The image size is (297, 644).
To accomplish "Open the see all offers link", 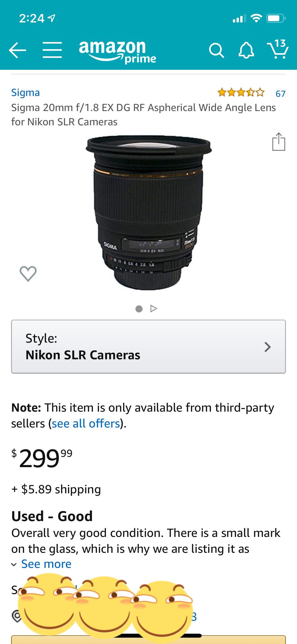I will pos(86,424).
